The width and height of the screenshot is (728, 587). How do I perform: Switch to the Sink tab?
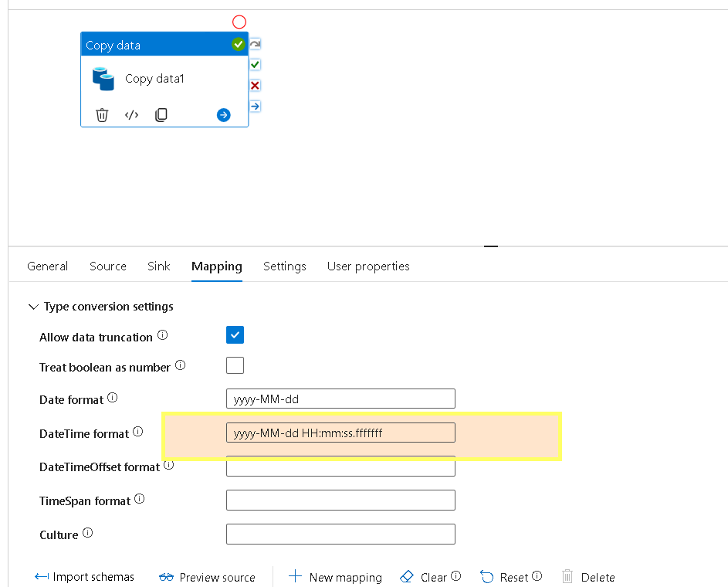(159, 266)
